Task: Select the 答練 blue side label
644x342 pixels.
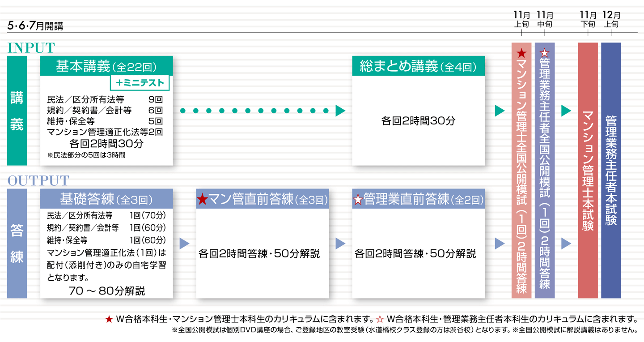Action: coord(17,244)
